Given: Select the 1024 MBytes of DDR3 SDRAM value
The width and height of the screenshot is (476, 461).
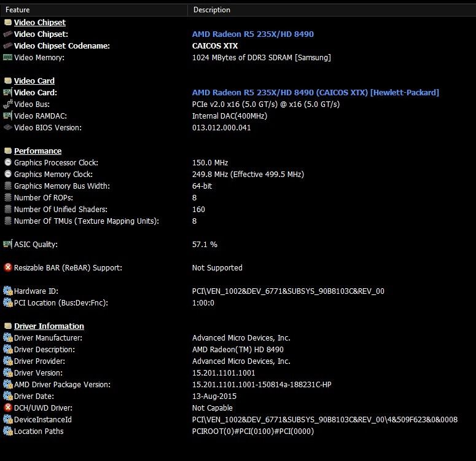Looking at the screenshot, I should pyautogui.click(x=262, y=57).
